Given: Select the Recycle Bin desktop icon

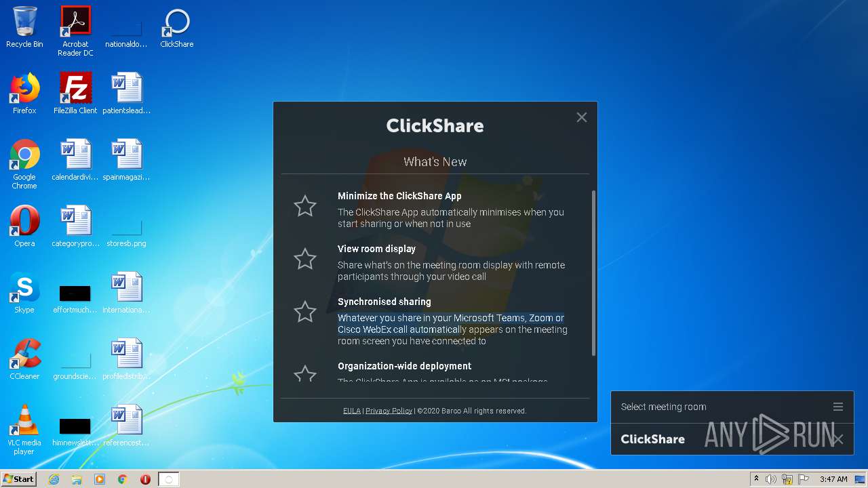Looking at the screenshot, I should [24, 28].
